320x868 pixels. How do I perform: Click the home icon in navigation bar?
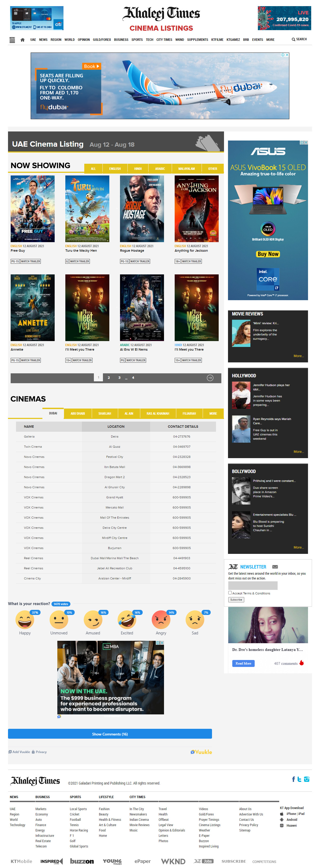pyautogui.click(x=23, y=40)
